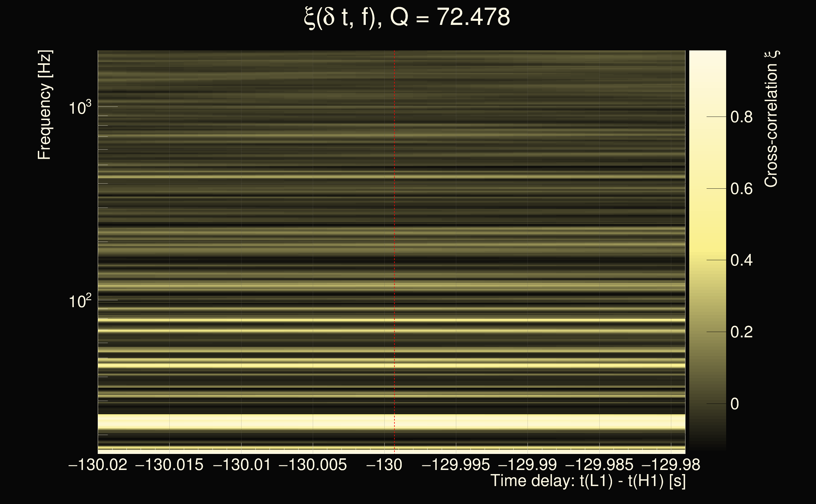The width and height of the screenshot is (816, 504).
Task: Click the 0.8 tick label on the colorbar
Action: coord(741,117)
